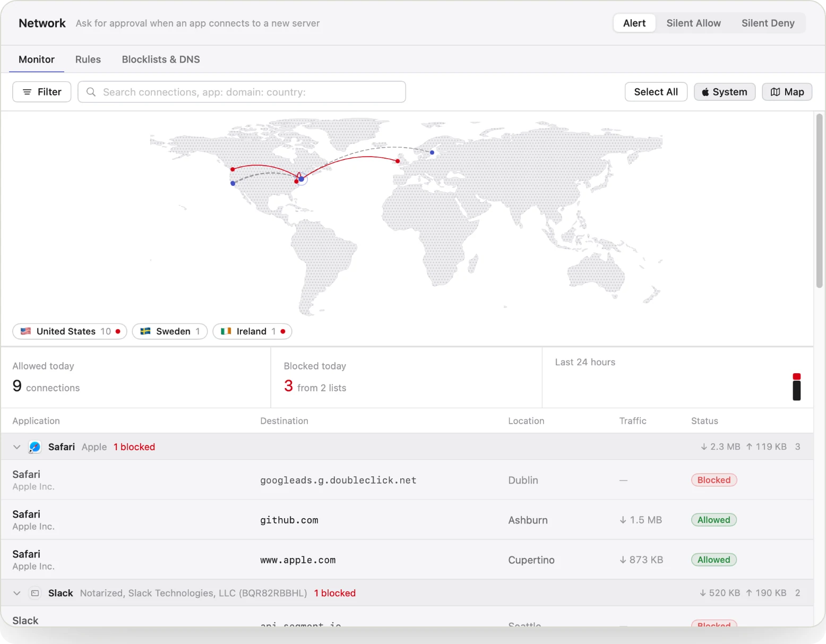826x644 pixels.
Task: Click the Destination column header
Action: pos(284,420)
